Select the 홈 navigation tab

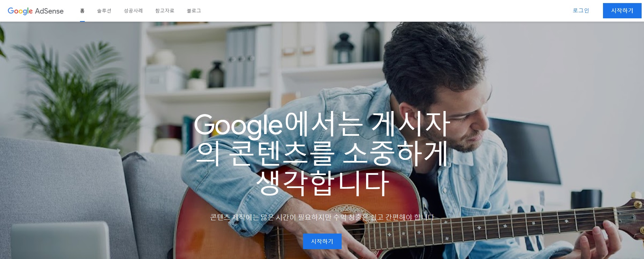pyautogui.click(x=82, y=11)
